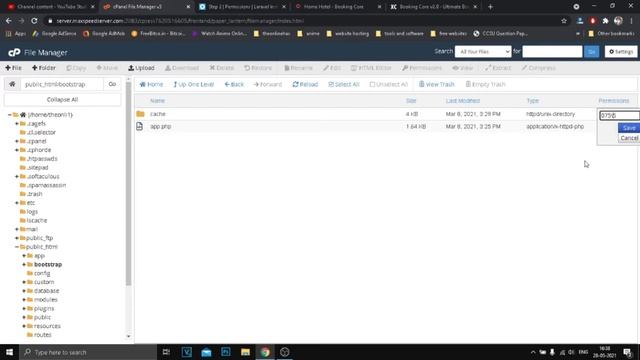Image resolution: width=640 pixels, height=360 pixels.
Task: Click the Move toolbar item
Action: pos(107,68)
